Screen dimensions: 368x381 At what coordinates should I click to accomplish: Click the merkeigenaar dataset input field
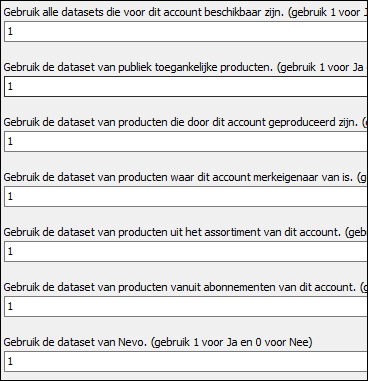pos(186,196)
